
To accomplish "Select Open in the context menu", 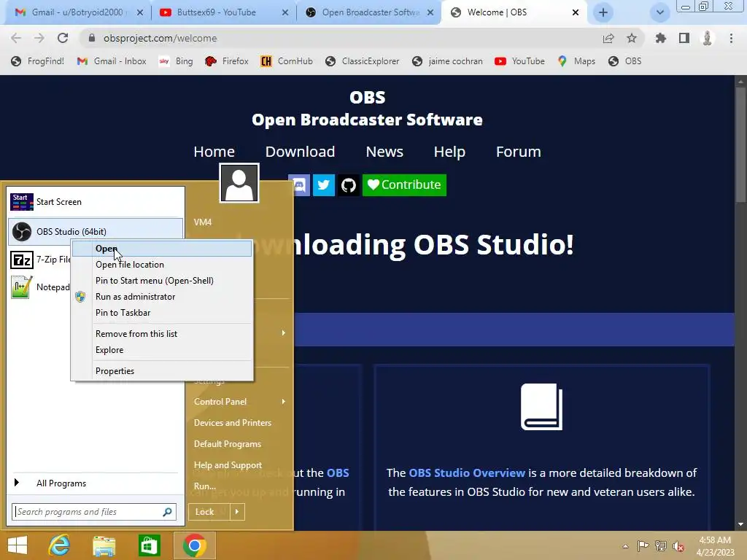I will click(x=162, y=249).
